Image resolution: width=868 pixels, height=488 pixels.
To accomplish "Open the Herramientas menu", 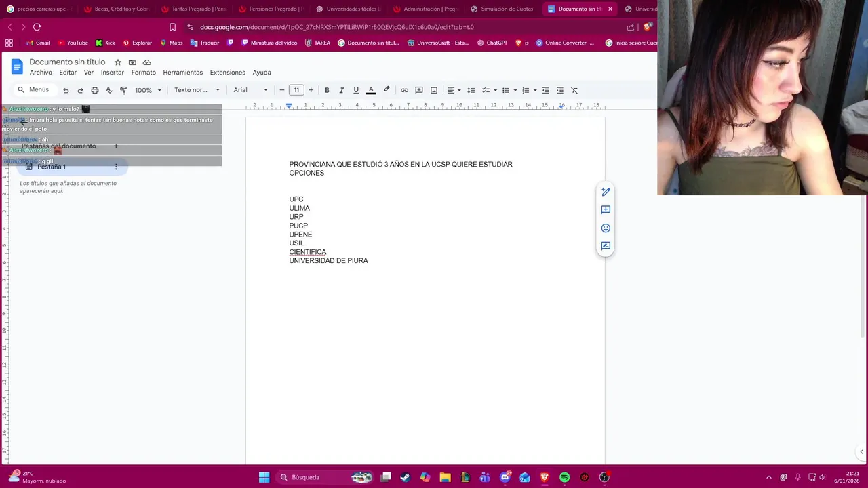I will 183,73.
